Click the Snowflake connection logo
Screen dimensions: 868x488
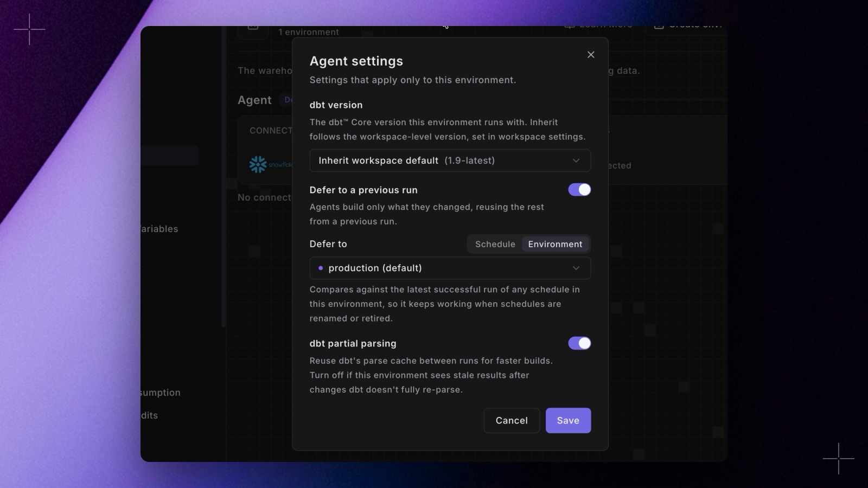pyautogui.click(x=270, y=164)
